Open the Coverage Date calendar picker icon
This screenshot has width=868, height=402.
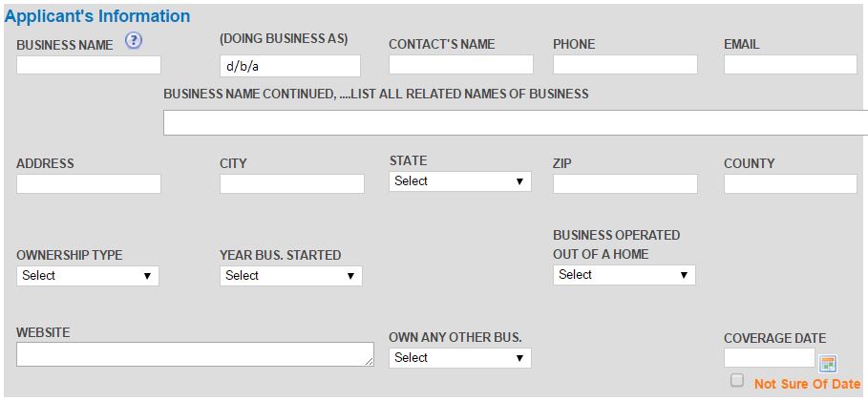[x=828, y=364]
